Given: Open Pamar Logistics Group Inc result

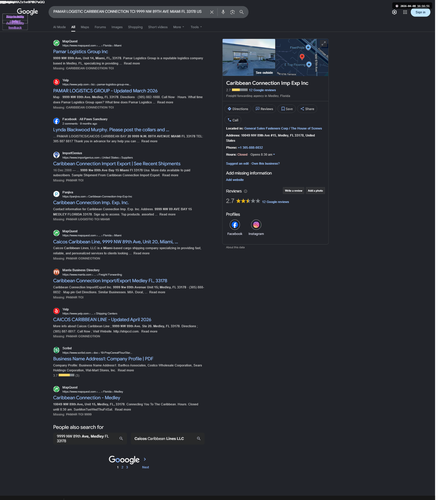Looking at the screenshot, I should [x=80, y=52].
